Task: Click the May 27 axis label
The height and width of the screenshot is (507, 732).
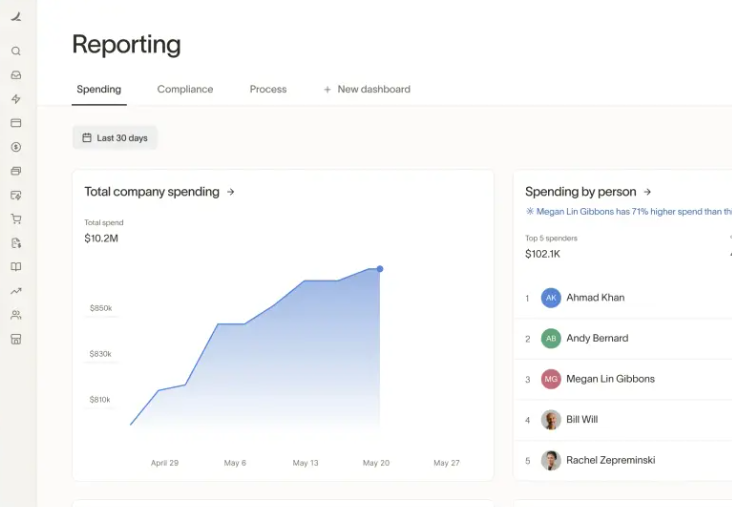Action: pyautogui.click(x=446, y=463)
